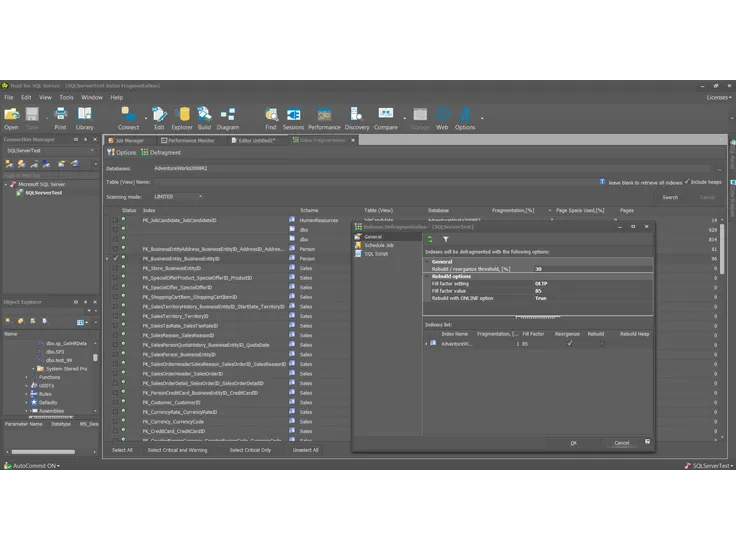Viewport: 736px width, 550px height.
Task: Click the Unselect All button
Action: click(x=305, y=450)
